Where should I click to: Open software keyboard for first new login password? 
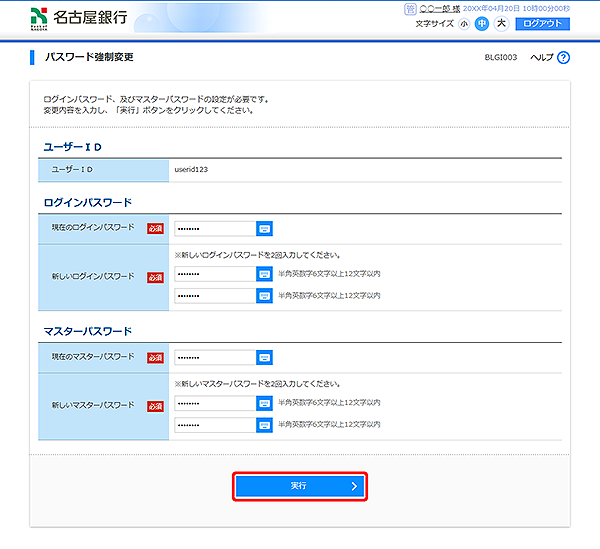click(x=264, y=274)
